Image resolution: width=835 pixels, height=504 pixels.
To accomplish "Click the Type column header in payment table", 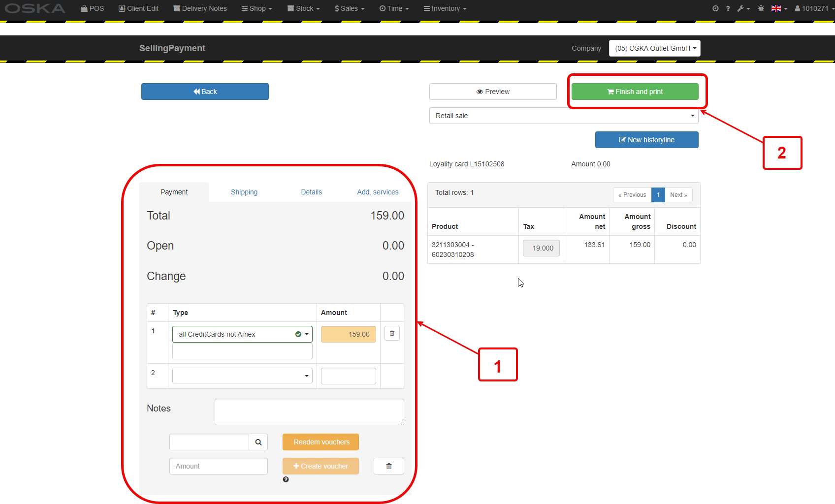I will point(181,313).
